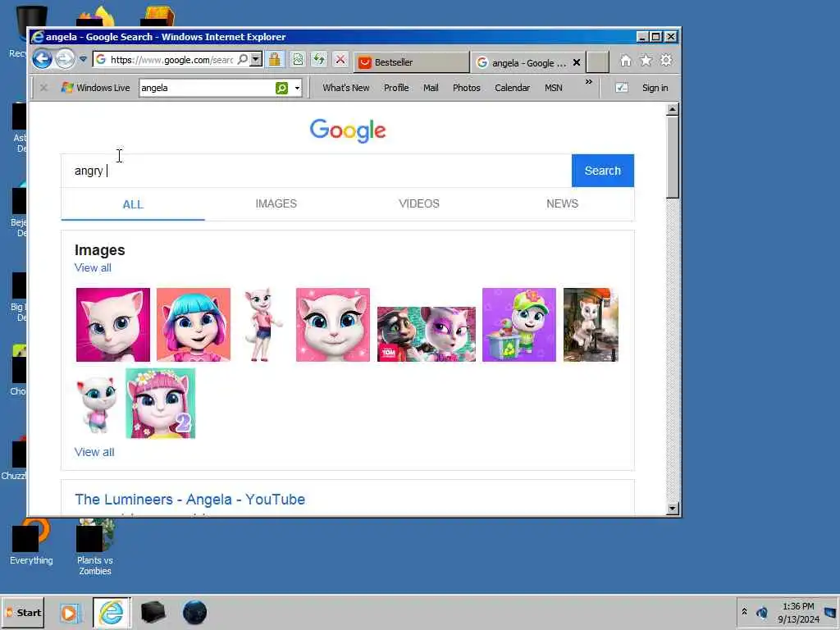Open What's New in Windows Live toolbar
This screenshot has height=630, width=840.
coord(345,88)
